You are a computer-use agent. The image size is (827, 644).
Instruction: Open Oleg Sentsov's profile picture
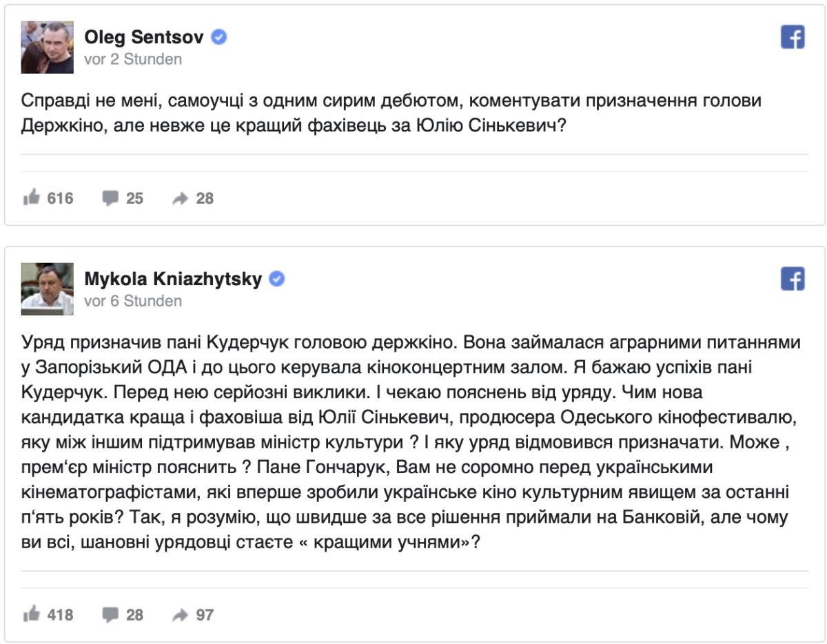[x=48, y=47]
